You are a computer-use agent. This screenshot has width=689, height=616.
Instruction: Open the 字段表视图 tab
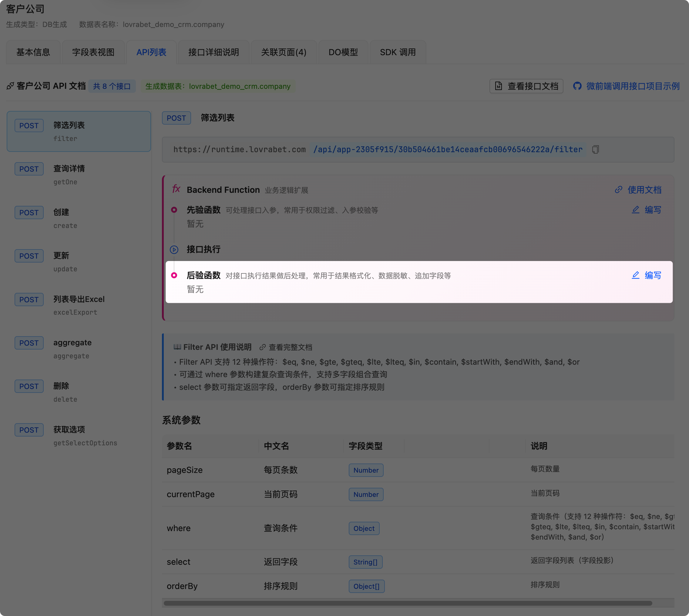tap(93, 52)
